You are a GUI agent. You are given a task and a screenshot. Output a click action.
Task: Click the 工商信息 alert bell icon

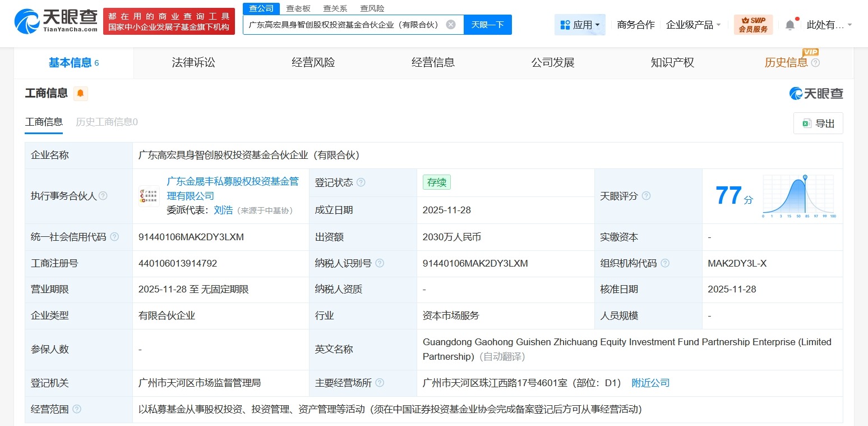pos(80,93)
